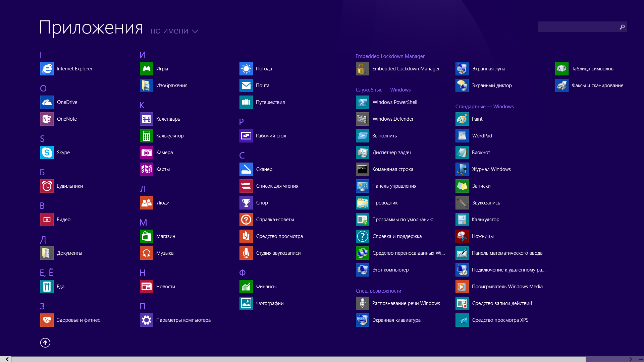Open the Embedded Lockdown Manager padlock icon

pyautogui.click(x=363, y=69)
